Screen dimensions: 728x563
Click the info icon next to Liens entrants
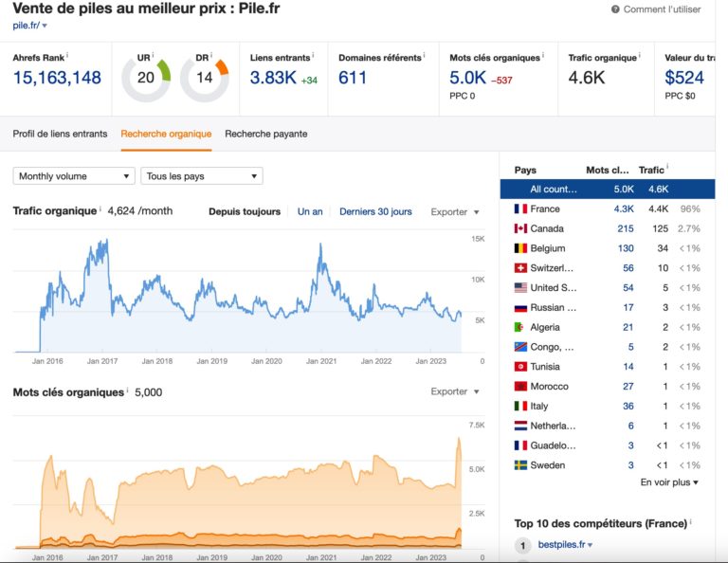[x=313, y=55]
